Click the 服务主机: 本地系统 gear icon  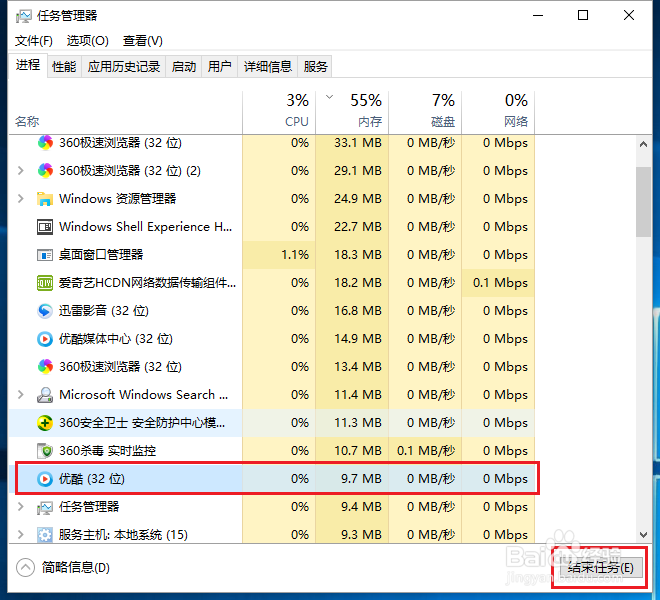click(45, 535)
